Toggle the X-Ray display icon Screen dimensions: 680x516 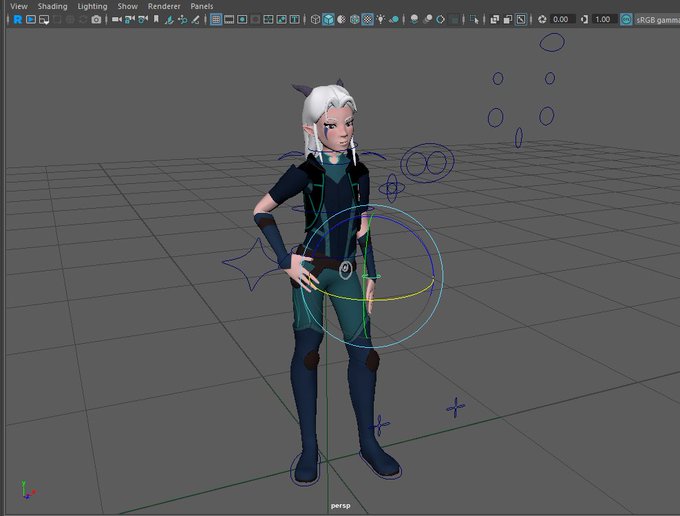(494, 20)
